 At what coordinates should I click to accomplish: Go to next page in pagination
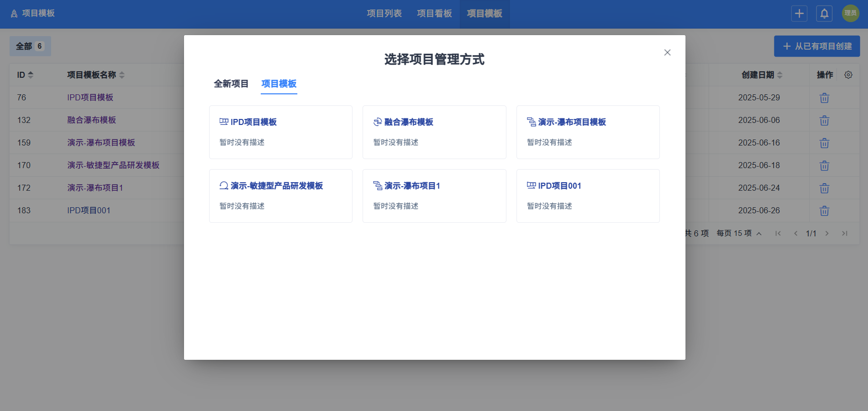[x=827, y=233]
